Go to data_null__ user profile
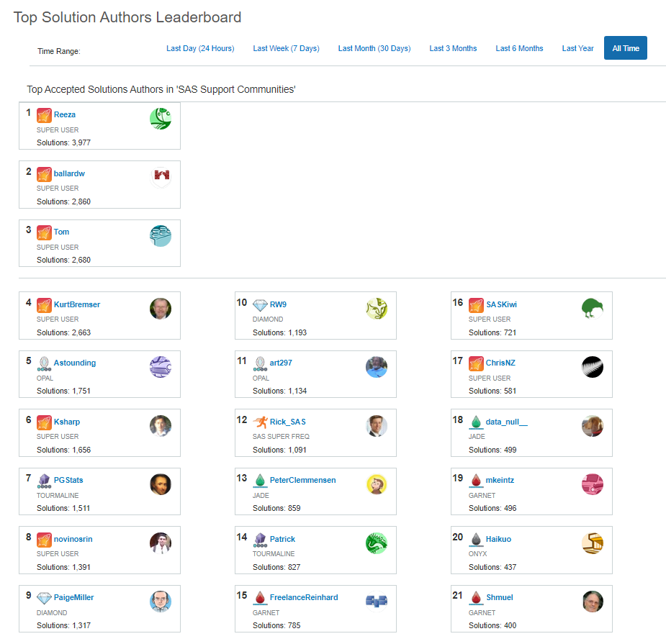Image resolution: width=666 pixels, height=644 pixels. [x=507, y=422]
